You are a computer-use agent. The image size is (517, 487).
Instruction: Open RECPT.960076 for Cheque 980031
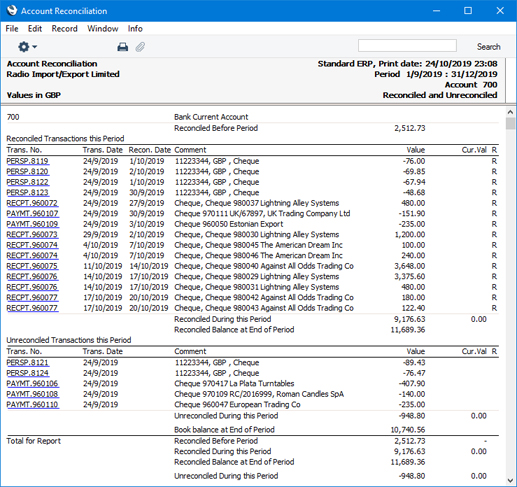pyautogui.click(x=32, y=287)
